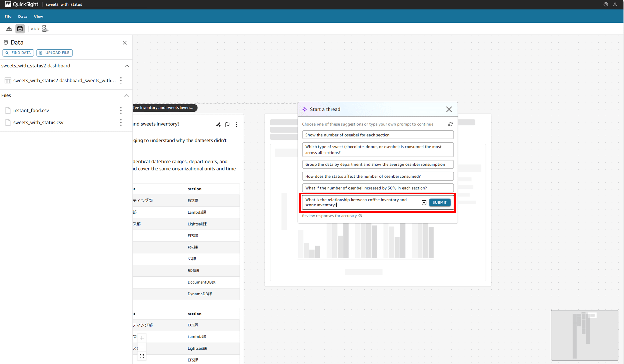
Task: Toggle the Data panel database icon
Action: [20, 29]
